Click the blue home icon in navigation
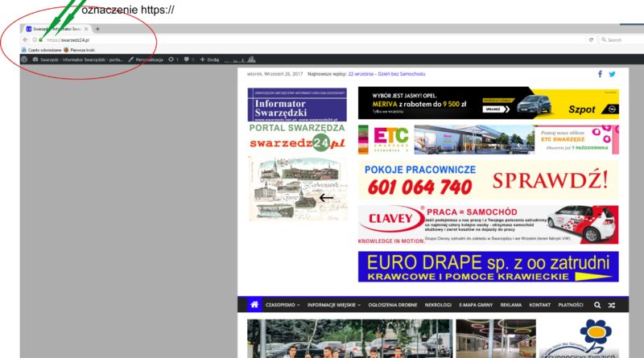 pos(254,306)
